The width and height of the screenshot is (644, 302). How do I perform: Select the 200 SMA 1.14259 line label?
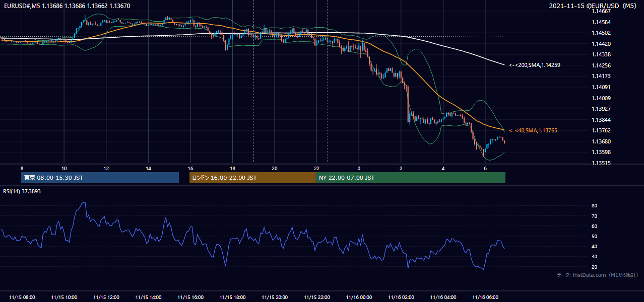tap(535, 65)
